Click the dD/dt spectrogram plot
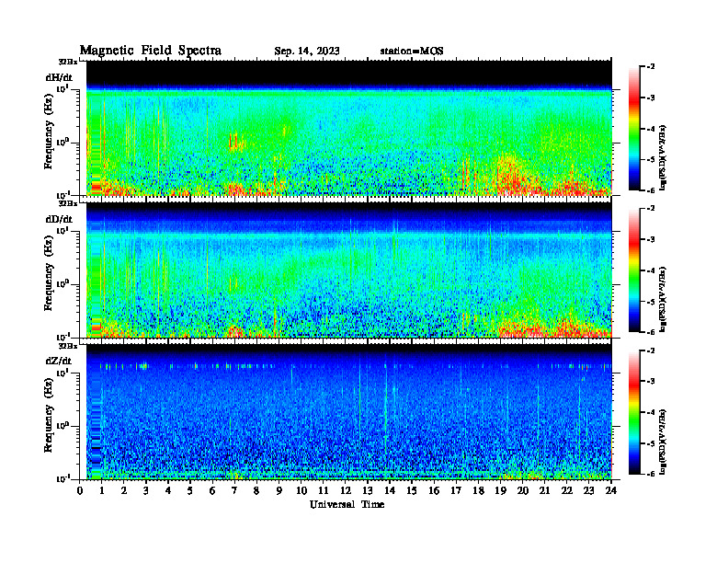The width and height of the screenshot is (728, 563). (x=348, y=270)
